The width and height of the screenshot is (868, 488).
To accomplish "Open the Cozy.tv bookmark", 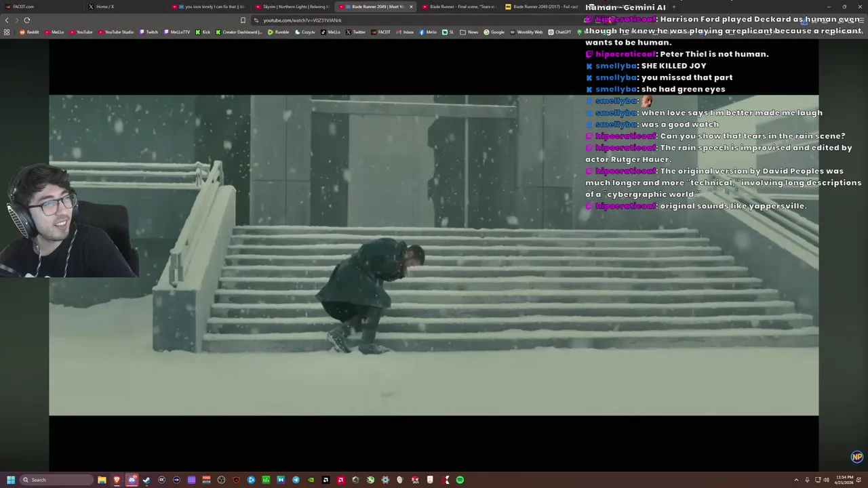I will point(305,32).
